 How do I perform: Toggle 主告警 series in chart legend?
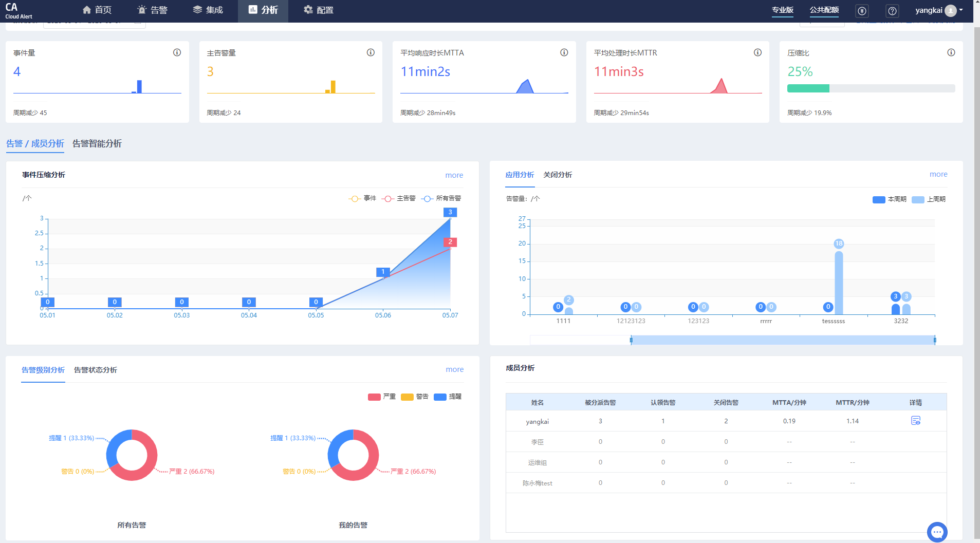coord(399,198)
